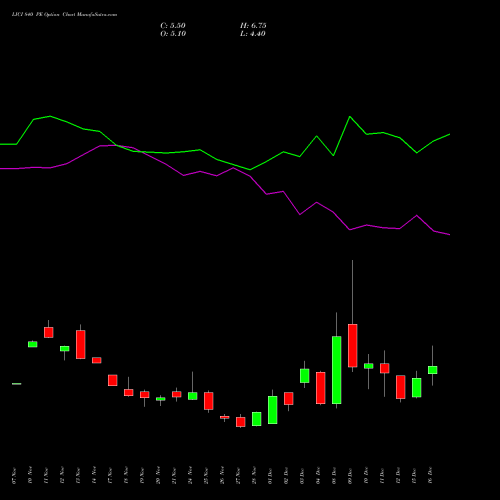This screenshot has height=500, width=500.
Task: Click the low value "L: 4.40"
Action: (253, 34)
